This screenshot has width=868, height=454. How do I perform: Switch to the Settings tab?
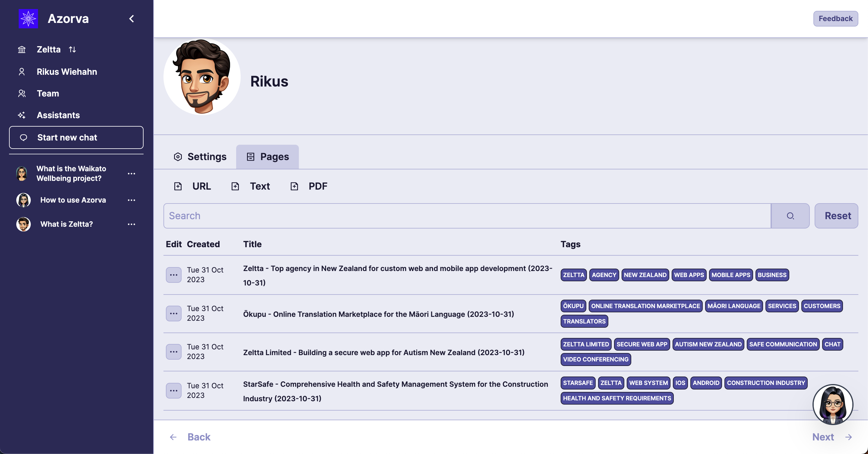coord(200,157)
